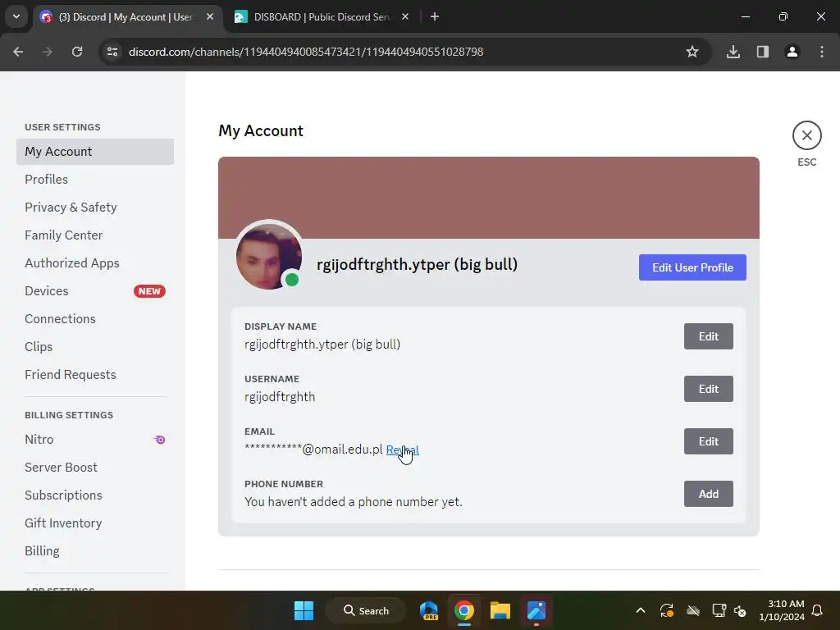840x630 pixels.
Task: Open the notification bell
Action: (817, 610)
